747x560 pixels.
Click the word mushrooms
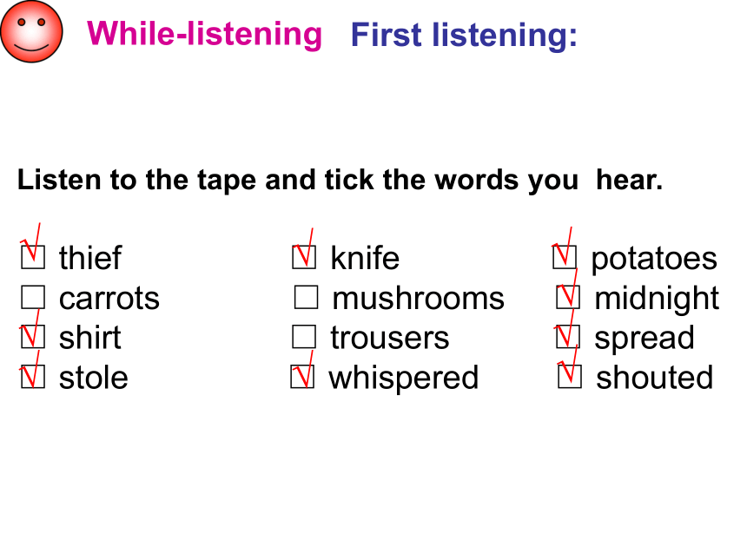pos(419,299)
